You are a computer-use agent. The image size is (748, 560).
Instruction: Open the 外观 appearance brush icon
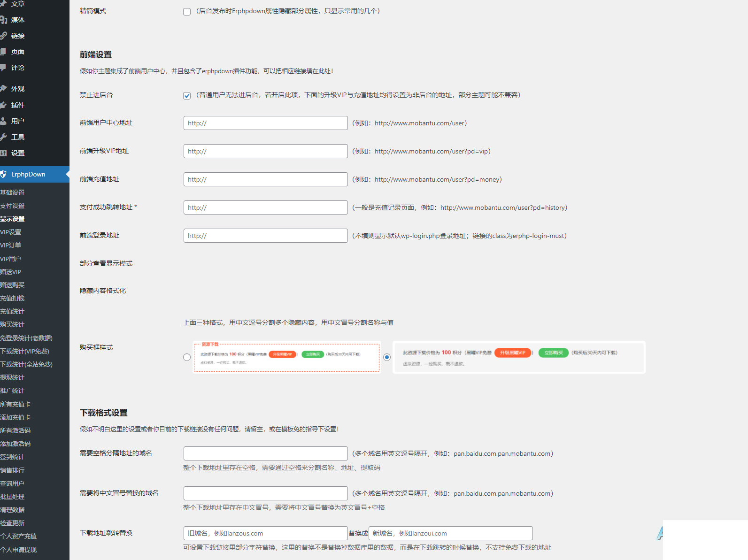3,89
